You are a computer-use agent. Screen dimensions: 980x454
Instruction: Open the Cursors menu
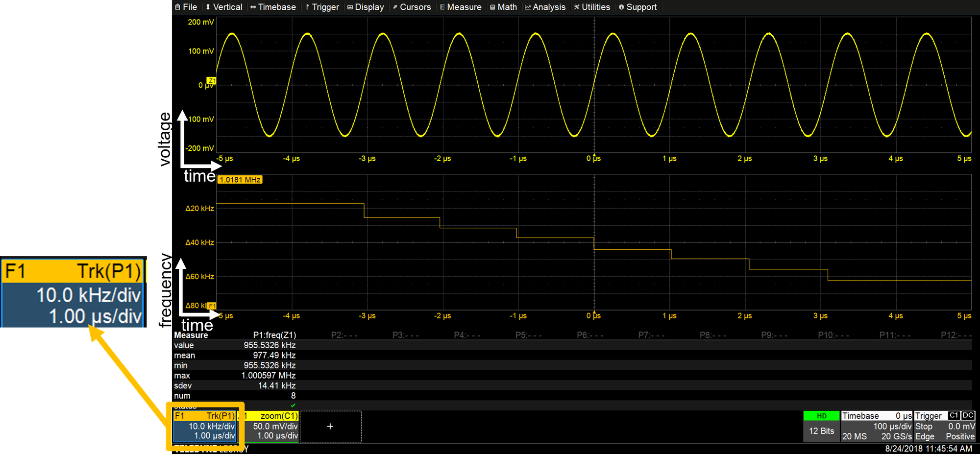412,7
